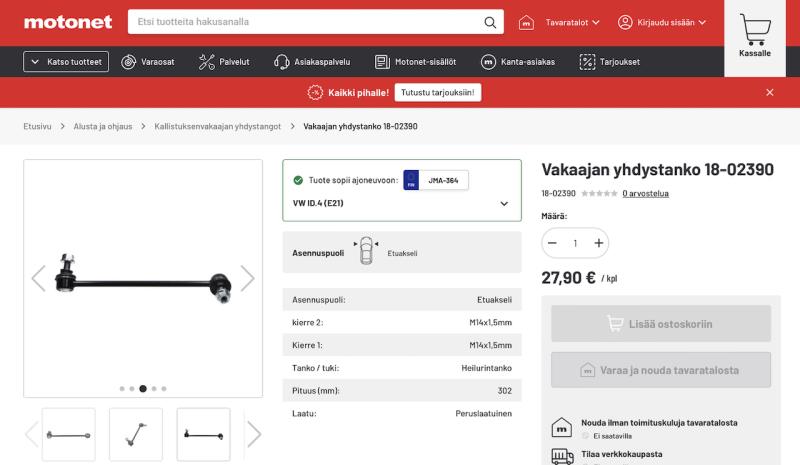The image size is (800, 465).
Task: Select the first carousel dot indicator
Action: [121, 388]
